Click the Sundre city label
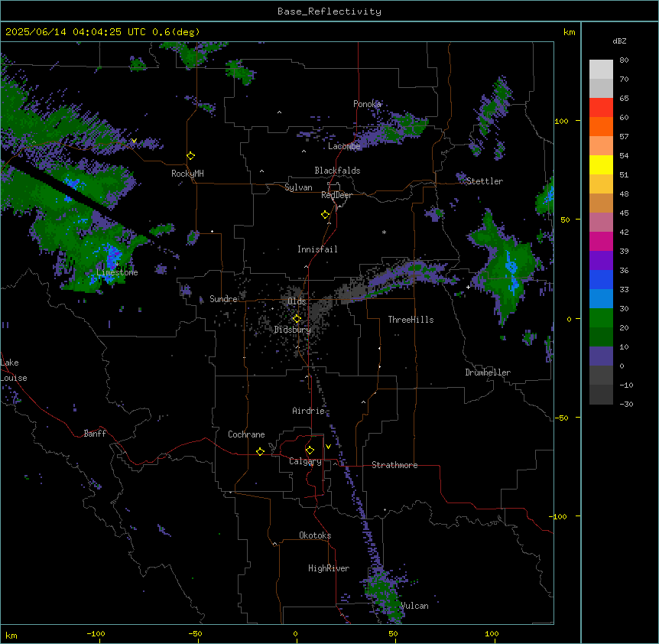Screen dimensions: 659x644 pyautogui.click(x=223, y=299)
